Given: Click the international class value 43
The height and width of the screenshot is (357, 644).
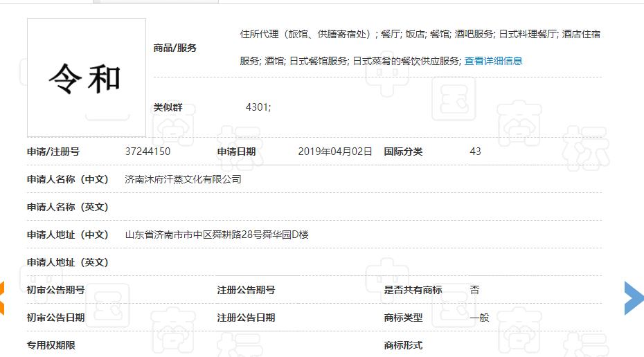Looking at the screenshot, I should 475,152.
